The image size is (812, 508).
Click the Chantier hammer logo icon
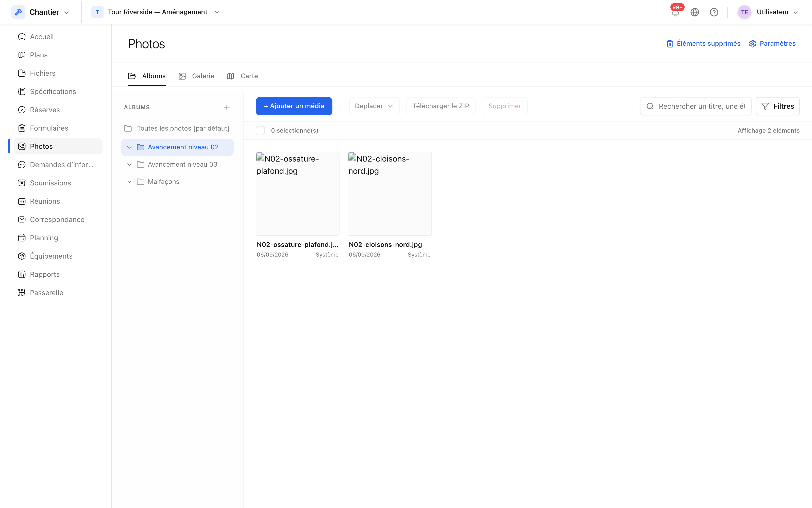[19, 12]
